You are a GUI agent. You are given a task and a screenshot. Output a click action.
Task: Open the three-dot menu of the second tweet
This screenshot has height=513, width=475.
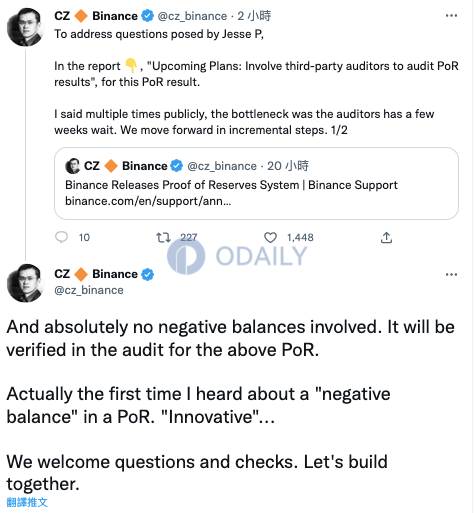point(451,275)
